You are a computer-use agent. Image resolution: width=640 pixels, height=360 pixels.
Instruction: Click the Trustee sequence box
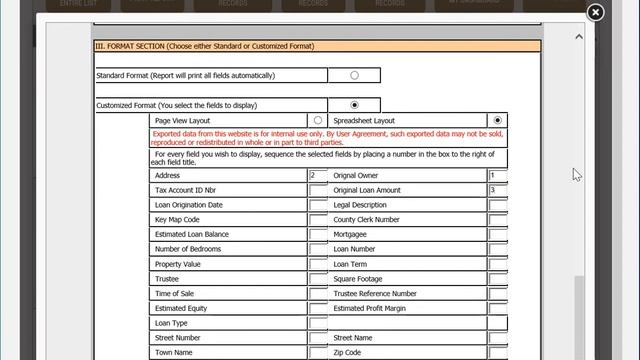tap(318, 279)
